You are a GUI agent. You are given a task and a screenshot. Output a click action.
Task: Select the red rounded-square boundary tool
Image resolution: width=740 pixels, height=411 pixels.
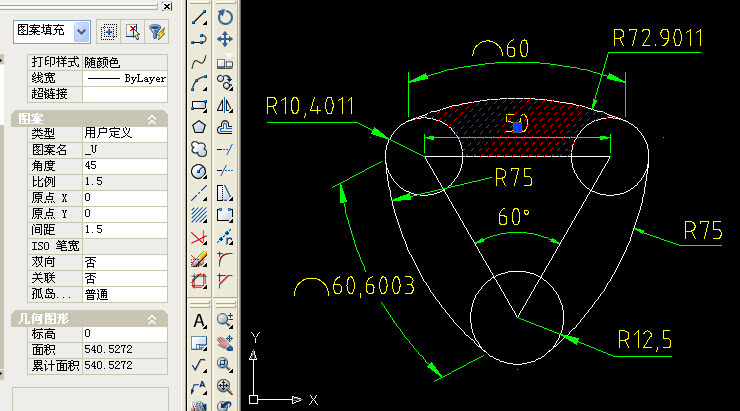tap(199, 281)
